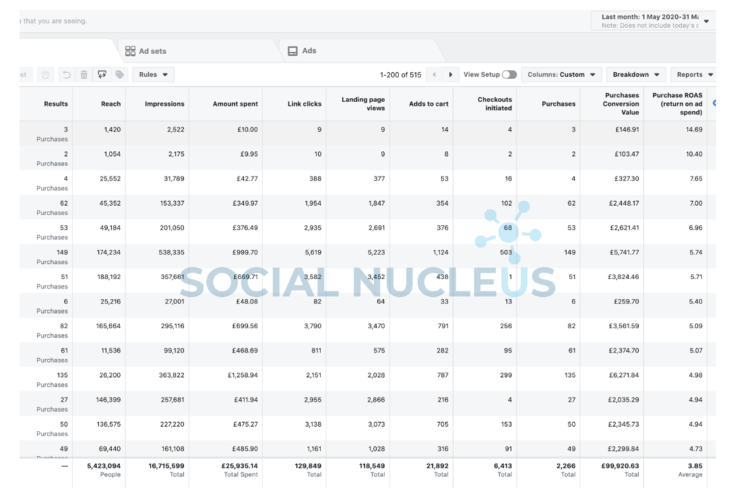735x498 pixels.
Task: Toggle the View Setup switch
Action: pos(509,75)
